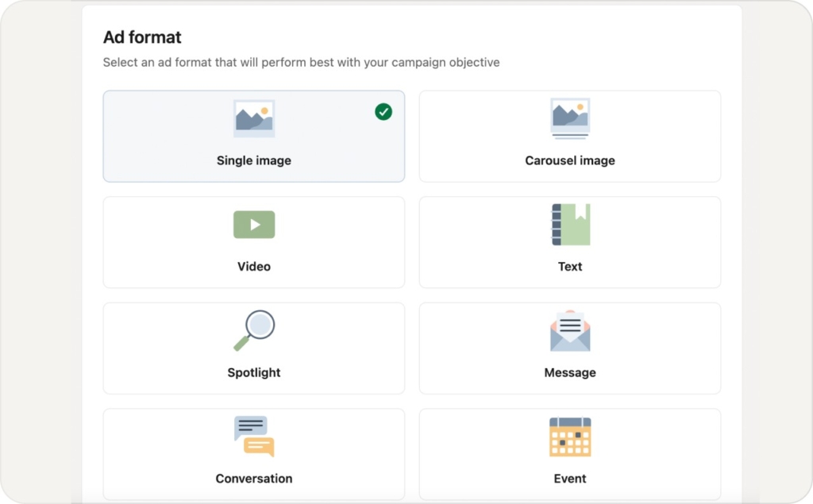The width and height of the screenshot is (813, 504).
Task: Pick the Conversation ad format label
Action: [x=254, y=479]
